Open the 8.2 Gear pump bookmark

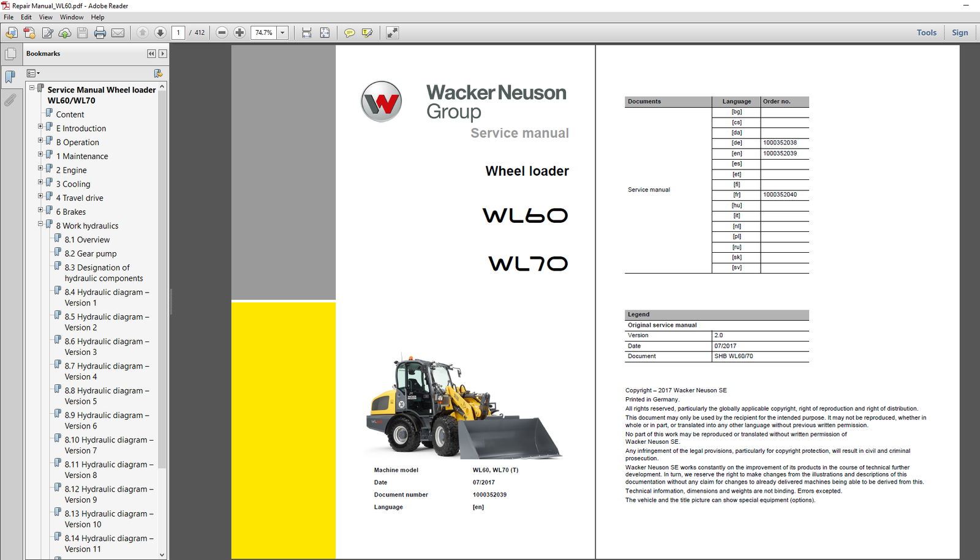pyautogui.click(x=91, y=254)
